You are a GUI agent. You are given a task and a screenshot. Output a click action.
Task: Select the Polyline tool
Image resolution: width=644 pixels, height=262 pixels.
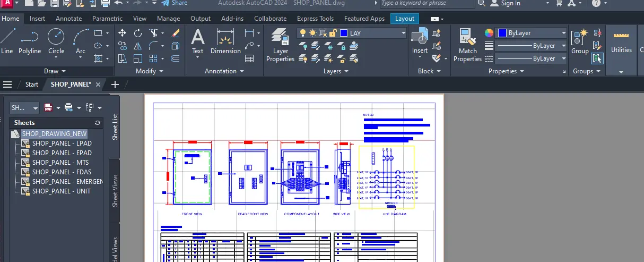pyautogui.click(x=30, y=41)
